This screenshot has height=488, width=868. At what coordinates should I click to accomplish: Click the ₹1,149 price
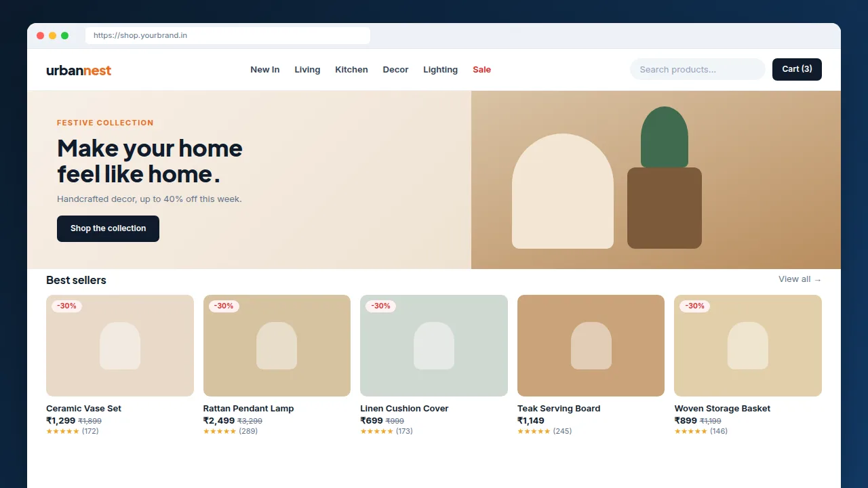coord(531,421)
